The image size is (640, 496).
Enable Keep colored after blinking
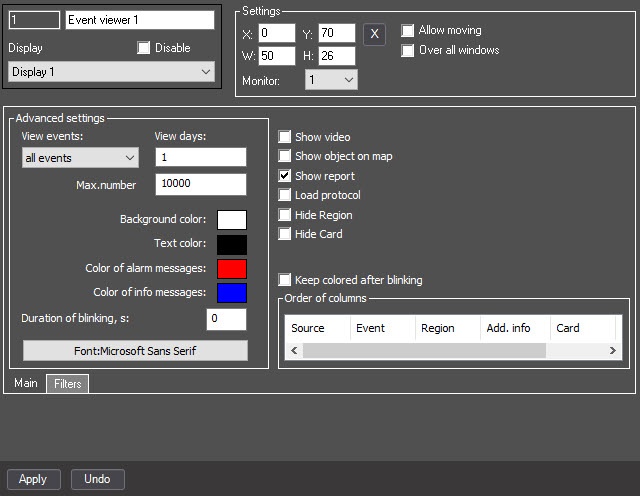(285, 280)
